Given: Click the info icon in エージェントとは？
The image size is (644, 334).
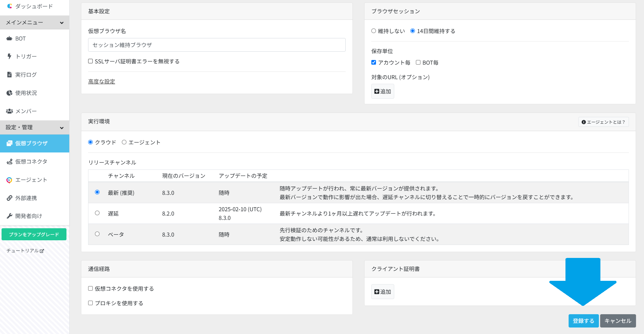Looking at the screenshot, I should pos(584,122).
